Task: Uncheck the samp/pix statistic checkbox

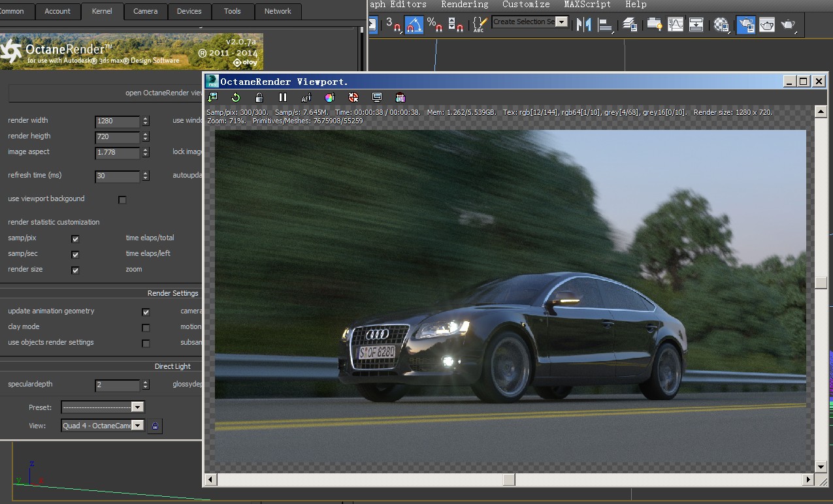Action: click(75, 239)
